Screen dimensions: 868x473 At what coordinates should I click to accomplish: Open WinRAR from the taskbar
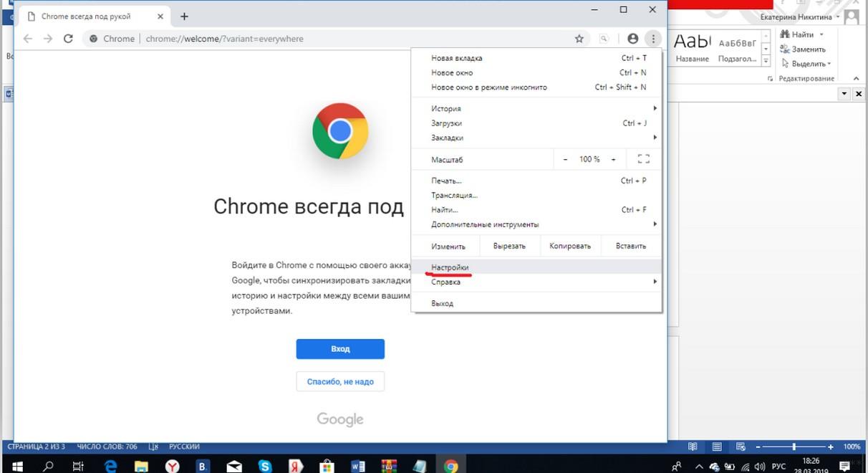[x=389, y=466]
